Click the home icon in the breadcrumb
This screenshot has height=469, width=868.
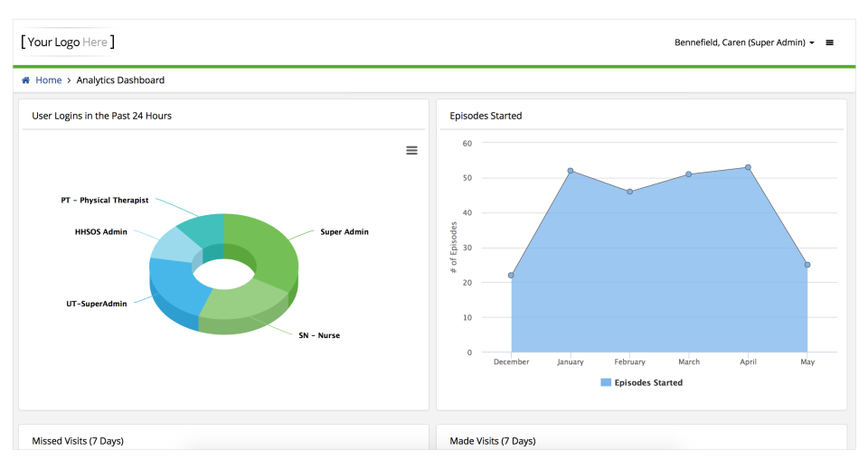[x=26, y=80]
